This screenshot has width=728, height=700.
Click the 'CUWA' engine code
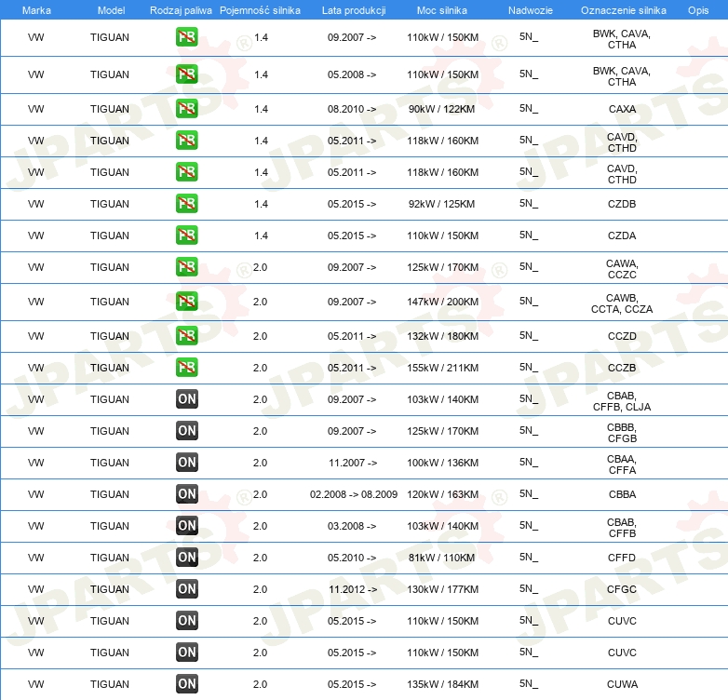click(x=622, y=684)
